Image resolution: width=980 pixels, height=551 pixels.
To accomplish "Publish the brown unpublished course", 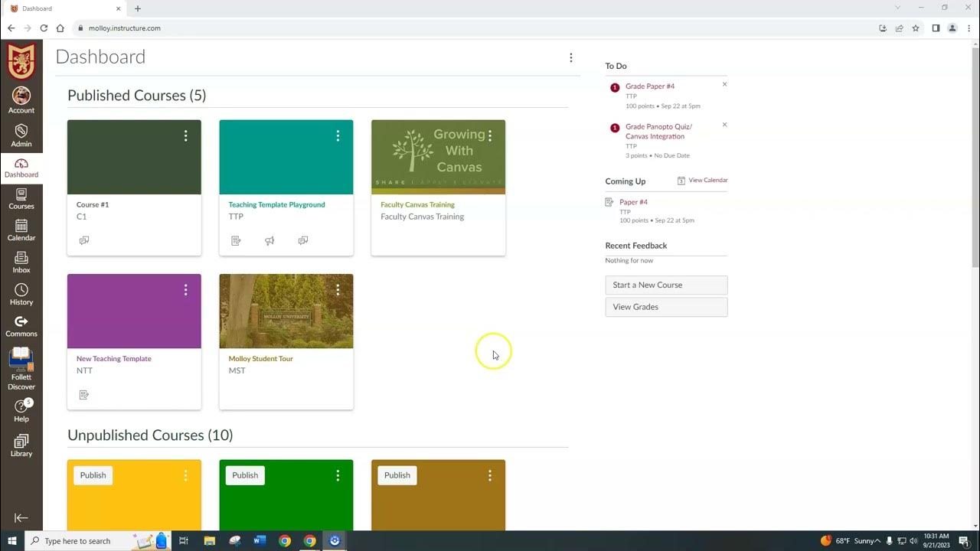I will pos(397,475).
